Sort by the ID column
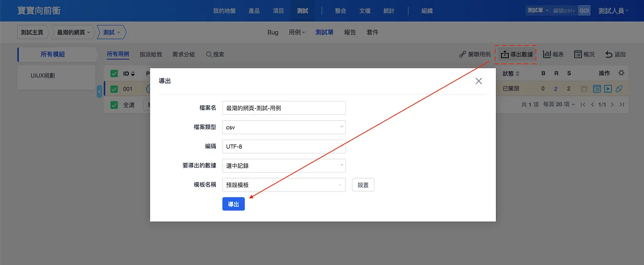 [129, 73]
